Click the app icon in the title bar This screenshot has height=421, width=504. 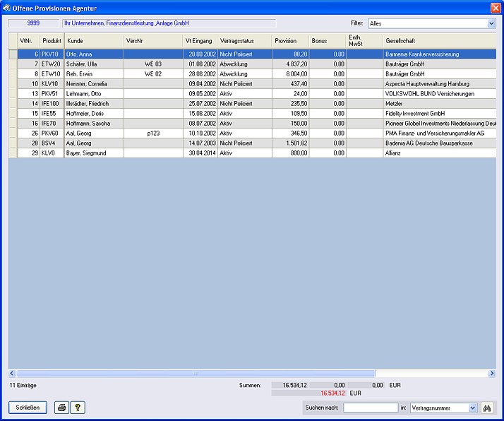click(7, 7)
